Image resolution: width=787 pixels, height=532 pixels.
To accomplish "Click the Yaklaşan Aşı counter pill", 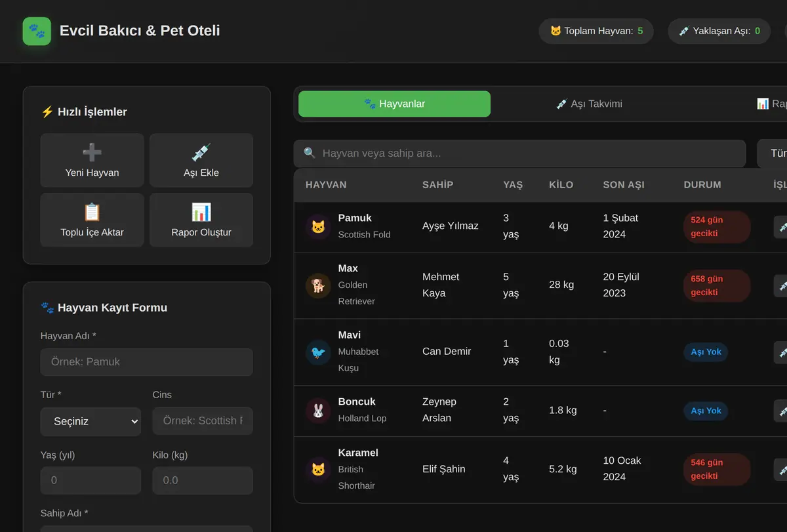I will point(719,31).
